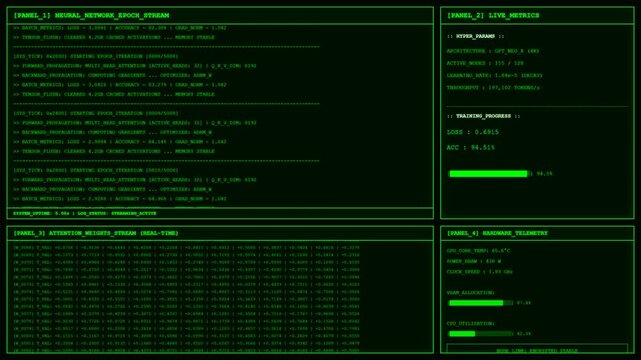Click the THROUGHPUT tokens per second line

click(493, 88)
